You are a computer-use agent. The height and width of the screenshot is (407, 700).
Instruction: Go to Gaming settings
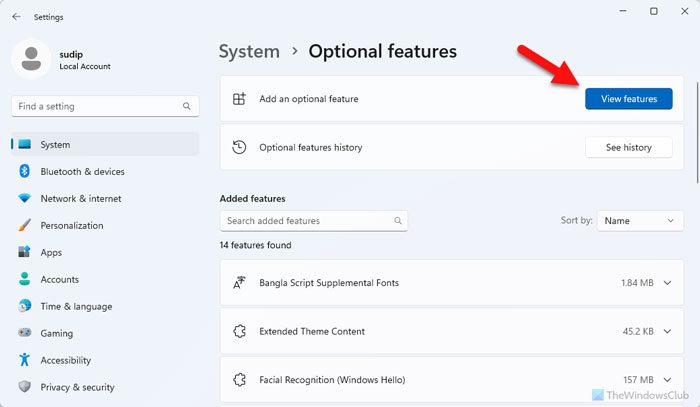click(x=105, y=333)
